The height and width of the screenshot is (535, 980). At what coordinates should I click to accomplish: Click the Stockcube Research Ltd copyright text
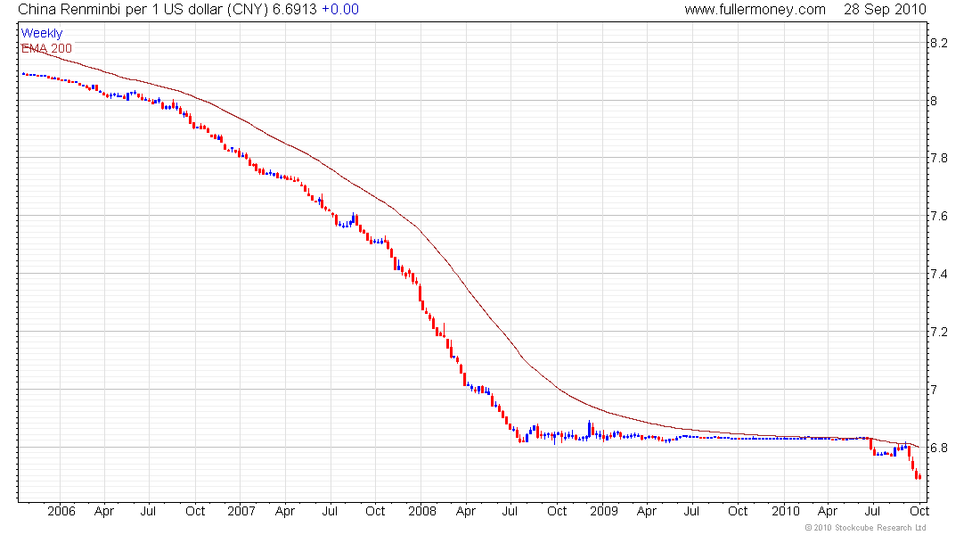pyautogui.click(x=866, y=528)
